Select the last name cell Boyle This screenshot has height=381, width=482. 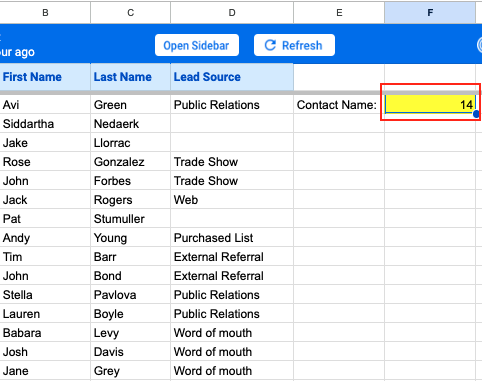pyautogui.click(x=130, y=314)
